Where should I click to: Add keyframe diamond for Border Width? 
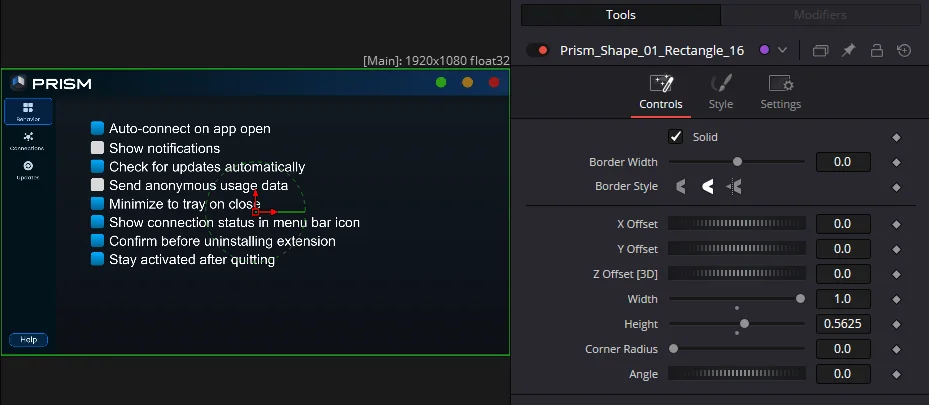(896, 162)
